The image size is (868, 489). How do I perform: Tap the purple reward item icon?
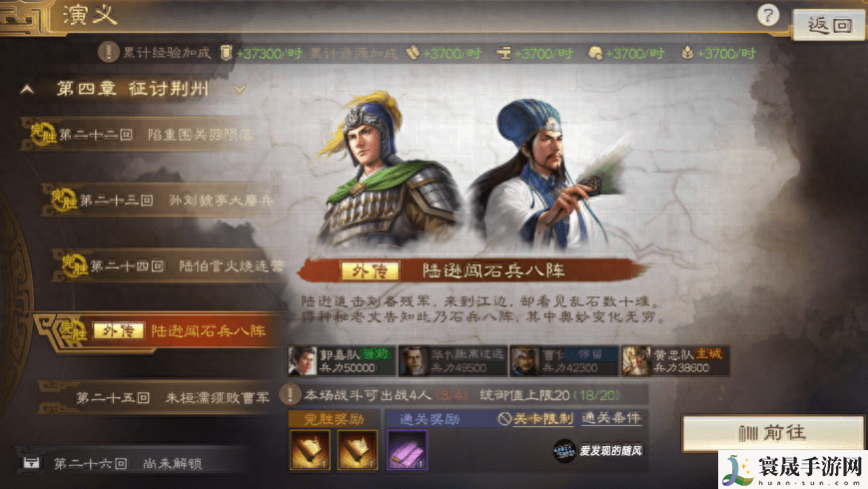pyautogui.click(x=407, y=450)
